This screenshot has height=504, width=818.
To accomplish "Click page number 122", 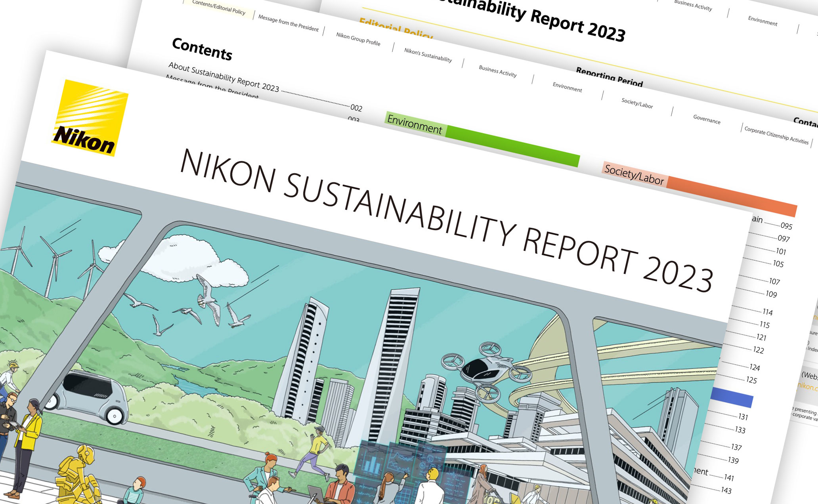I will [758, 350].
